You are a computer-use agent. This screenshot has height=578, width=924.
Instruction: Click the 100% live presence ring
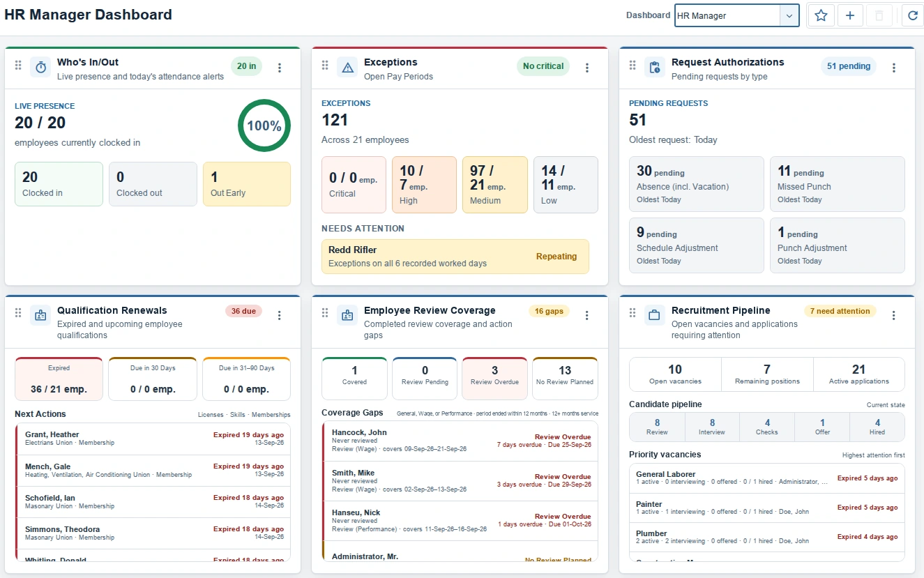[x=264, y=126]
